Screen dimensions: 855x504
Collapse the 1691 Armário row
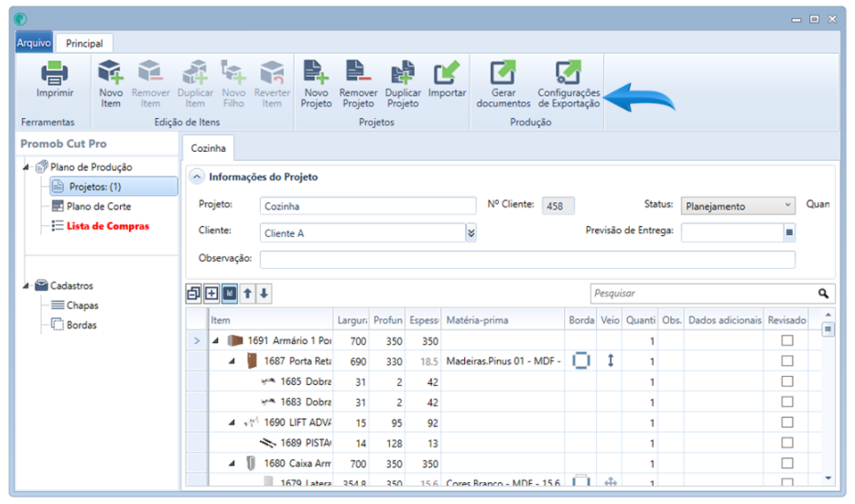pos(216,340)
